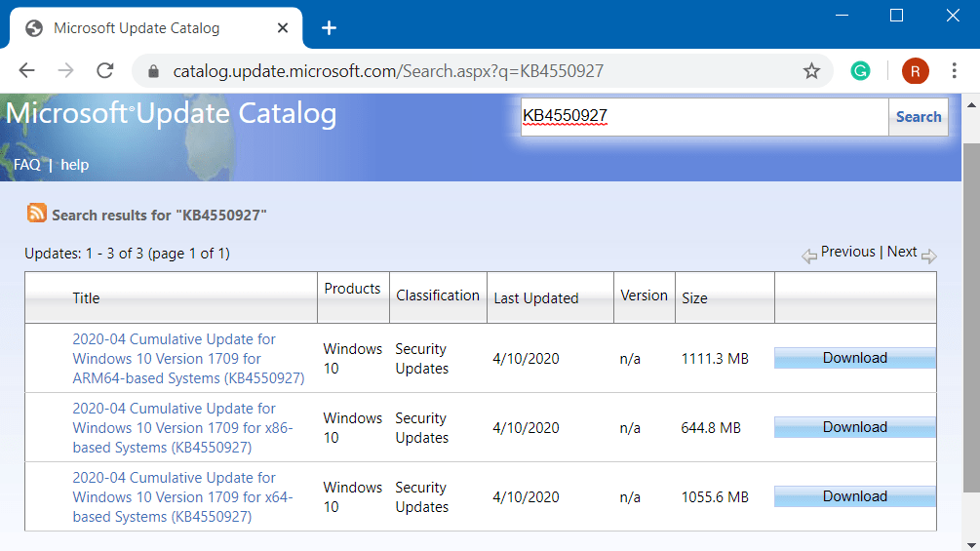The height and width of the screenshot is (551, 980).
Task: Click the Microsoft Update Catalog title
Action: [172, 114]
